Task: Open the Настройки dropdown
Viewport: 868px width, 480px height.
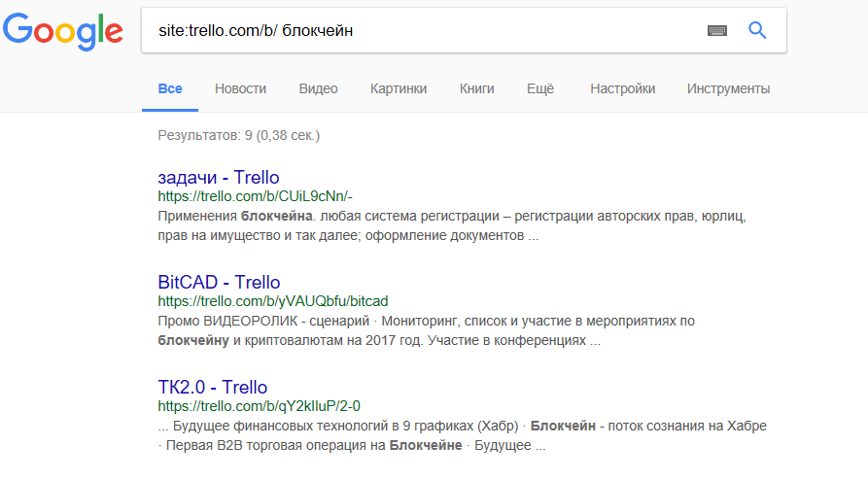Action: (x=622, y=88)
